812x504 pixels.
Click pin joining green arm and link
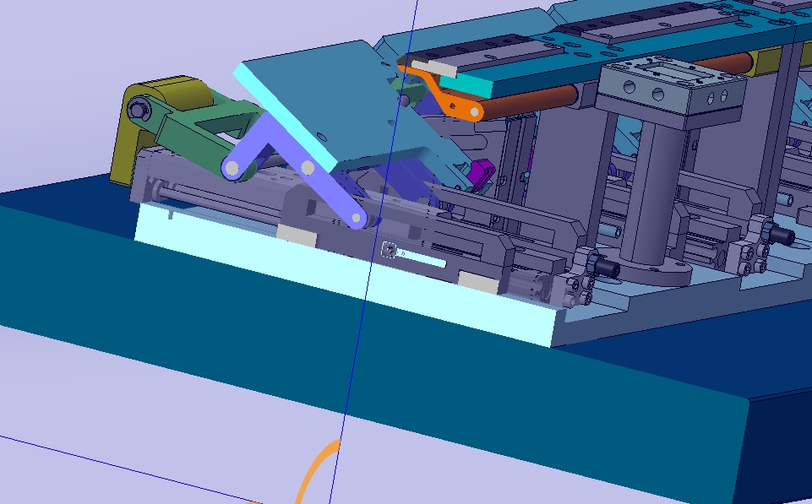[232, 168]
